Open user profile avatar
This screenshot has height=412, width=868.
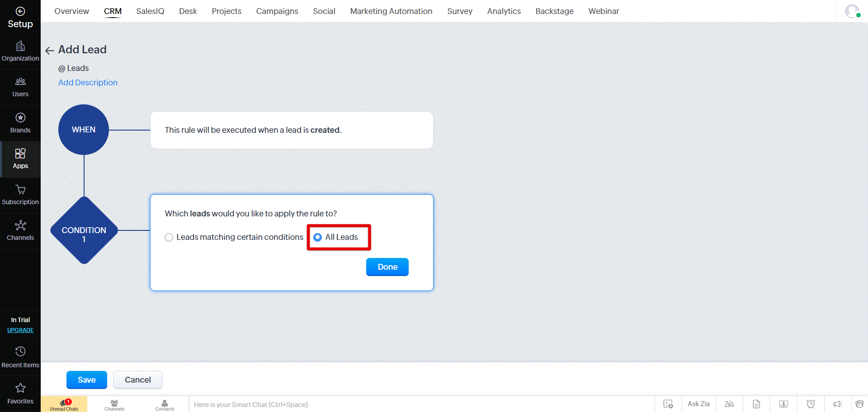(852, 11)
